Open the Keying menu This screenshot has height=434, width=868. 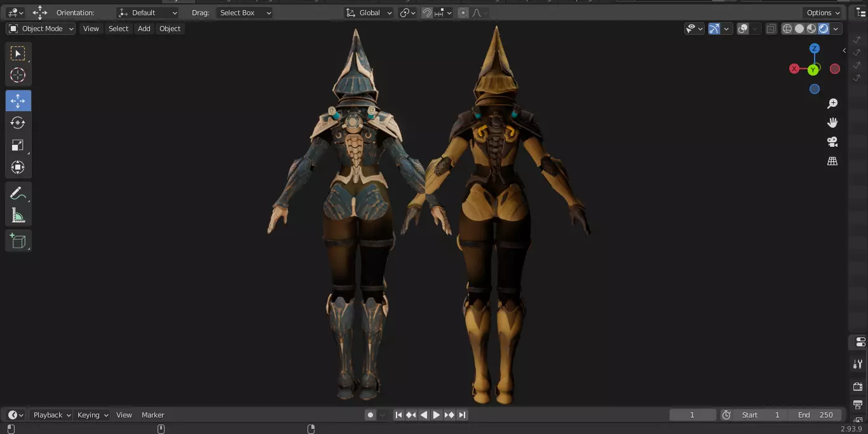[x=92, y=415]
